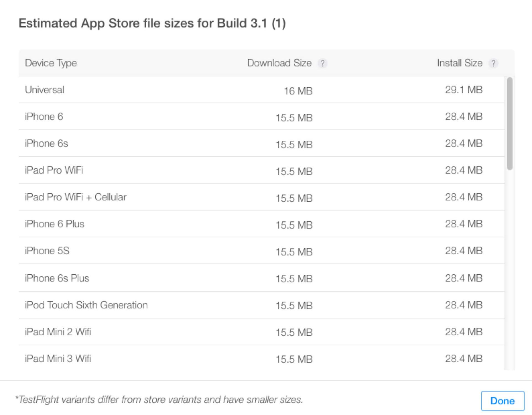This screenshot has height=415, width=532.
Task: Select the iPhone 5S row label
Action: click(x=47, y=251)
